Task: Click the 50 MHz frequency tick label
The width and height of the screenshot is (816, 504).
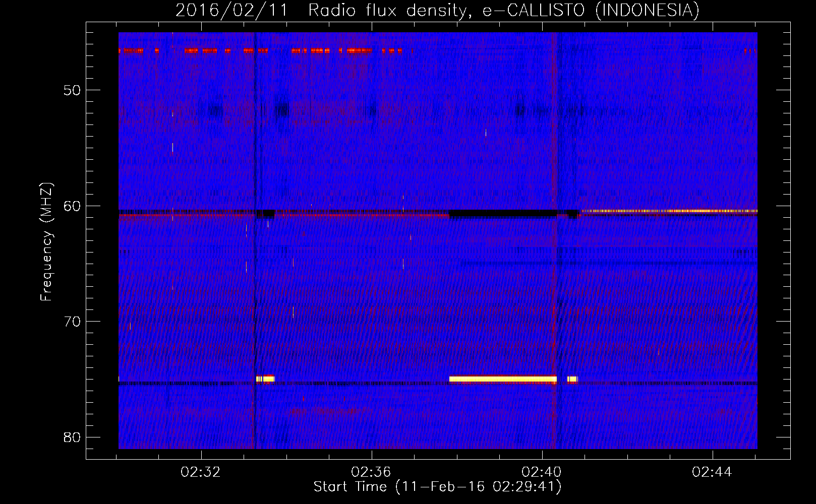Action: [72, 90]
